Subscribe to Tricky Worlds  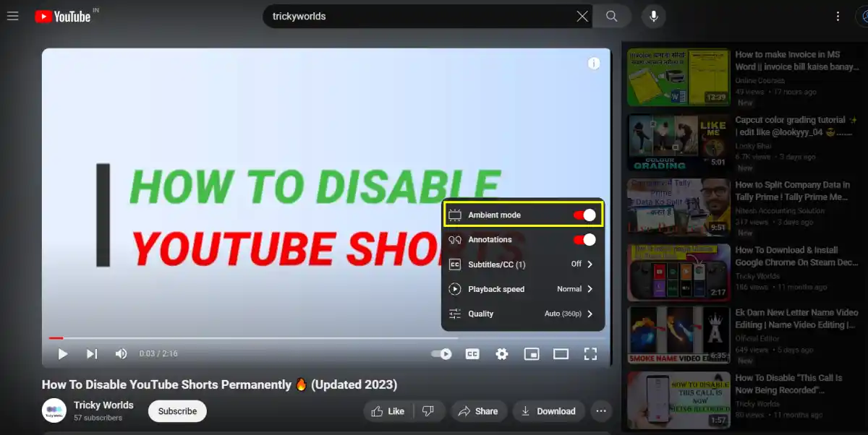click(177, 410)
